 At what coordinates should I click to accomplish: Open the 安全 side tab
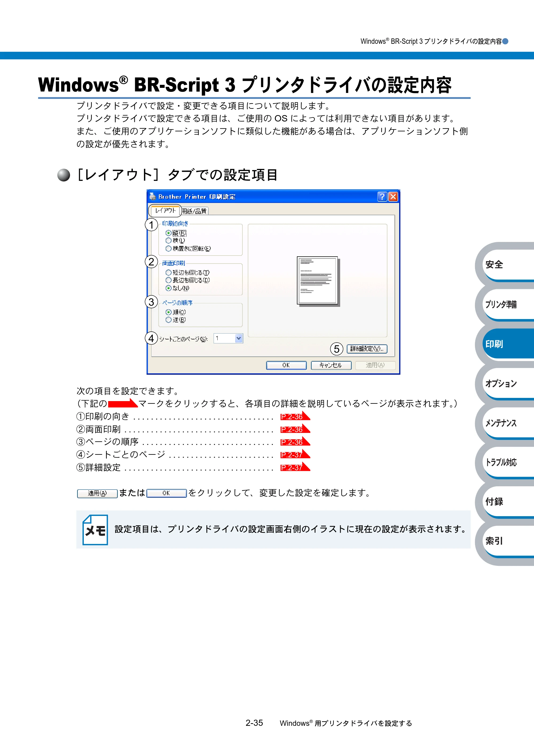click(x=509, y=264)
